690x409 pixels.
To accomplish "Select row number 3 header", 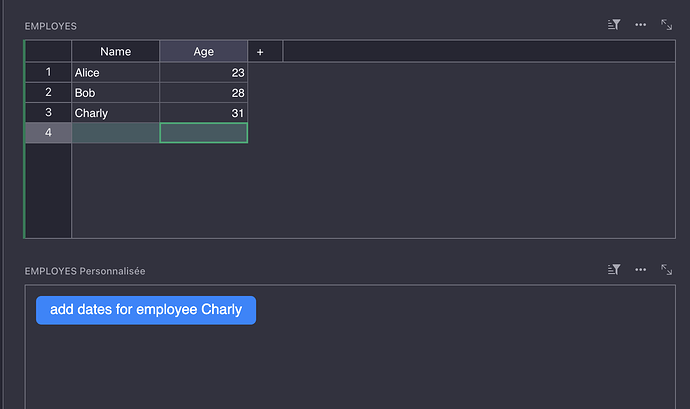I will (48, 112).
